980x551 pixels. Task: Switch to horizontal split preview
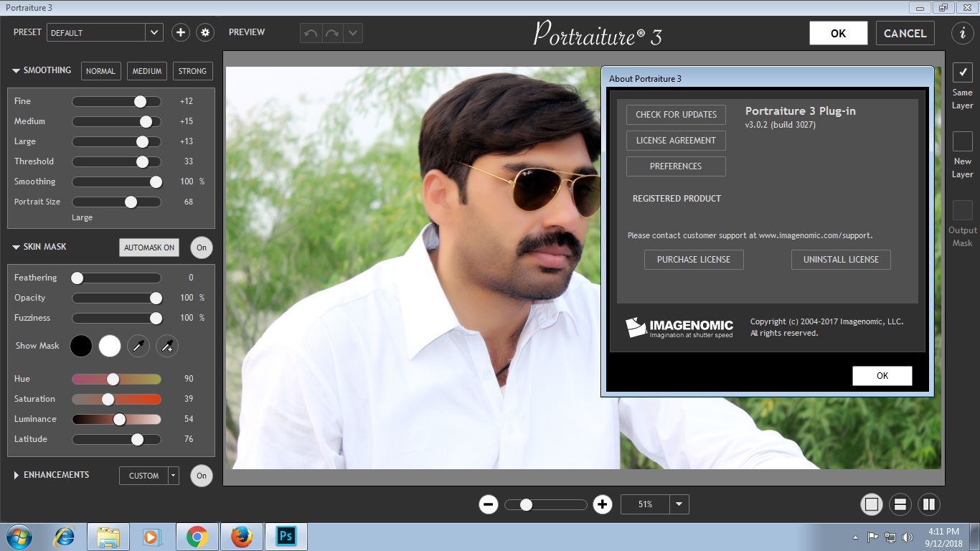pyautogui.click(x=900, y=504)
